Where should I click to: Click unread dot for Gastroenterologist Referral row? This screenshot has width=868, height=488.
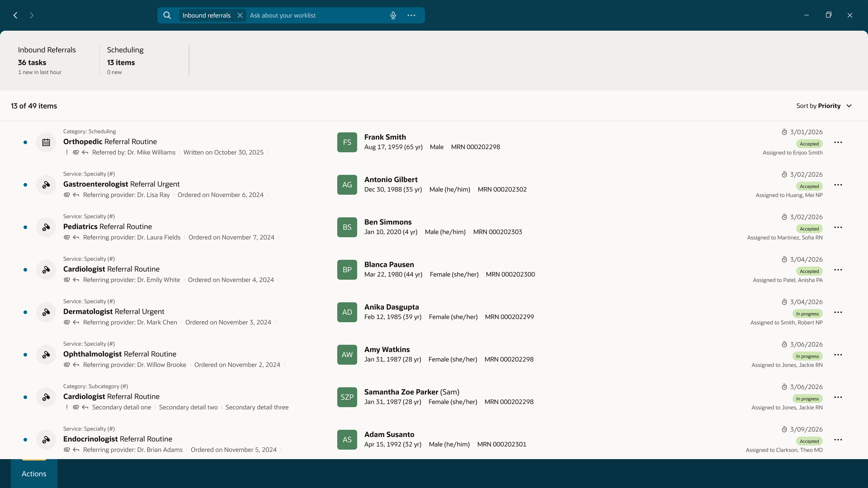click(x=25, y=185)
